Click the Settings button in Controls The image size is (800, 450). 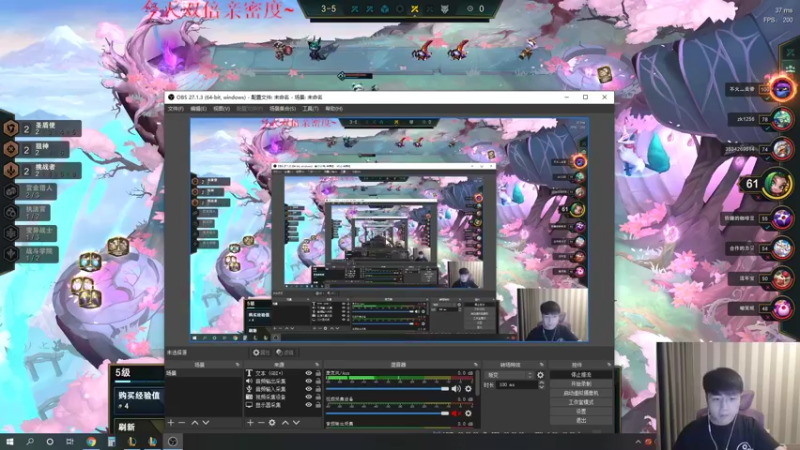[581, 411]
